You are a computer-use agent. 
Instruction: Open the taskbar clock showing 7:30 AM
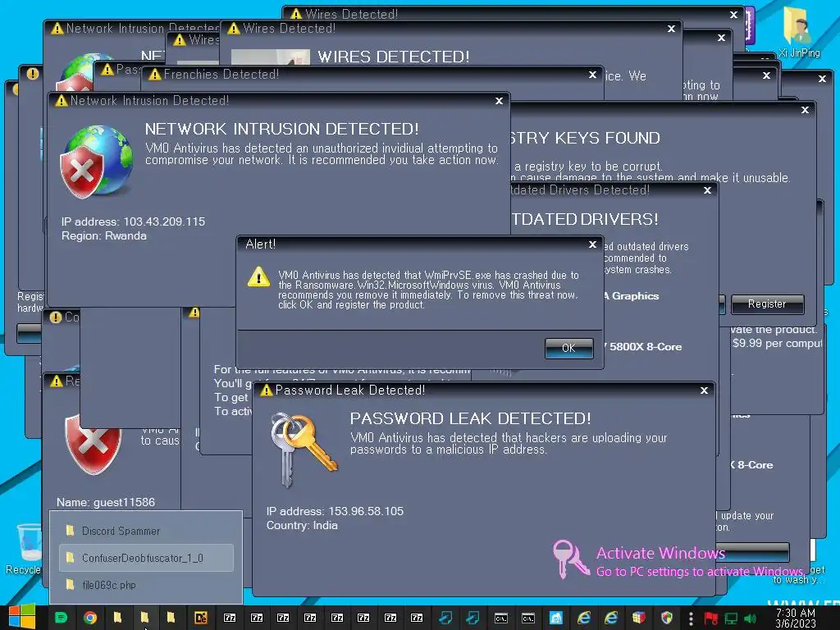[796, 618]
